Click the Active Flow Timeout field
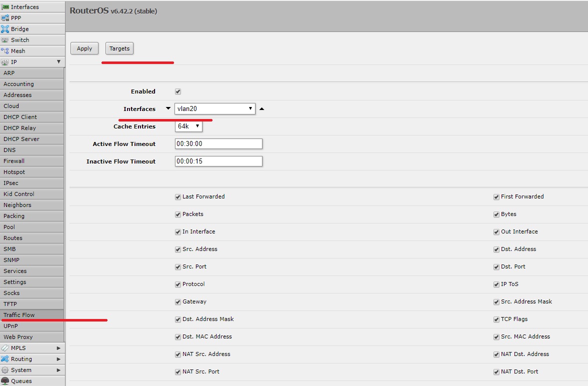 pos(218,144)
